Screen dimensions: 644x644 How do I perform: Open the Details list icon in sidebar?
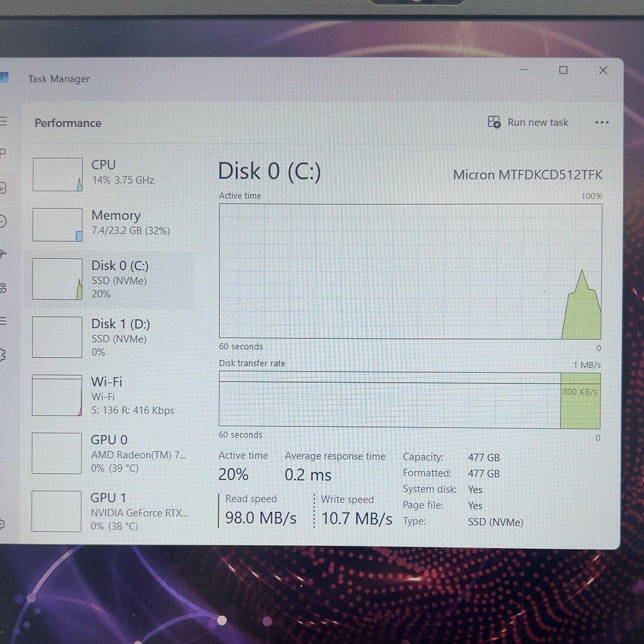pos(3,321)
